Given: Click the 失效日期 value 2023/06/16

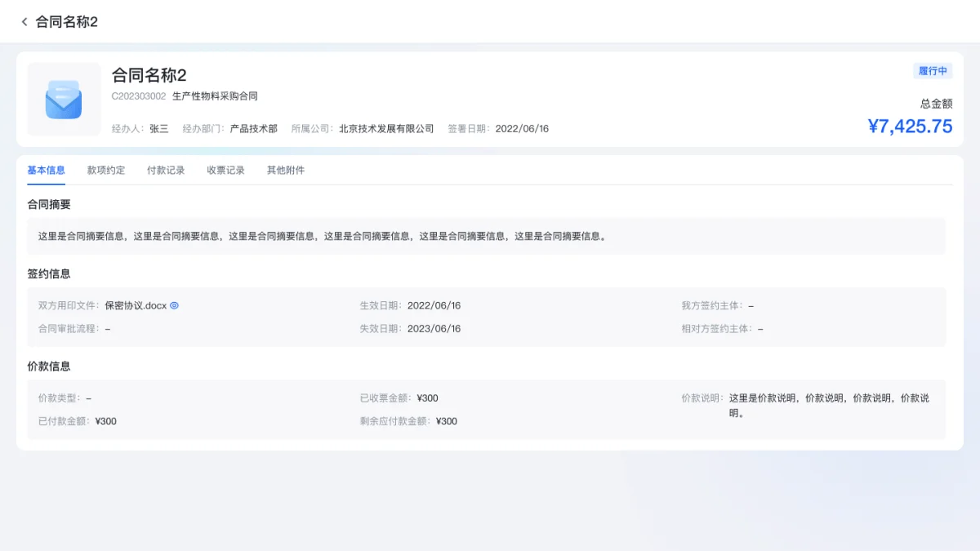Looking at the screenshot, I should [x=434, y=329].
